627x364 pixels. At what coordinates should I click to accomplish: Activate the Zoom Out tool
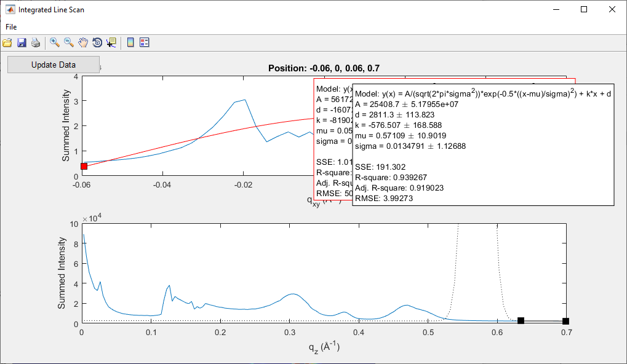click(69, 42)
